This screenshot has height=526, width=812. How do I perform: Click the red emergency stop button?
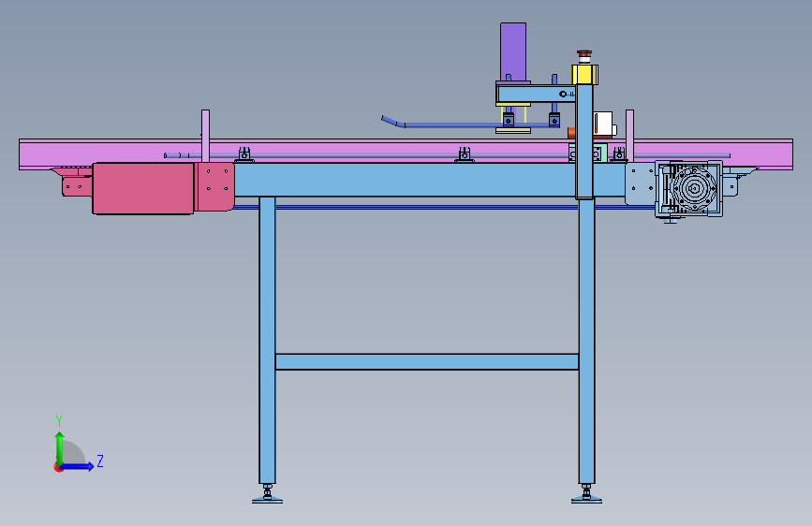[x=584, y=55]
